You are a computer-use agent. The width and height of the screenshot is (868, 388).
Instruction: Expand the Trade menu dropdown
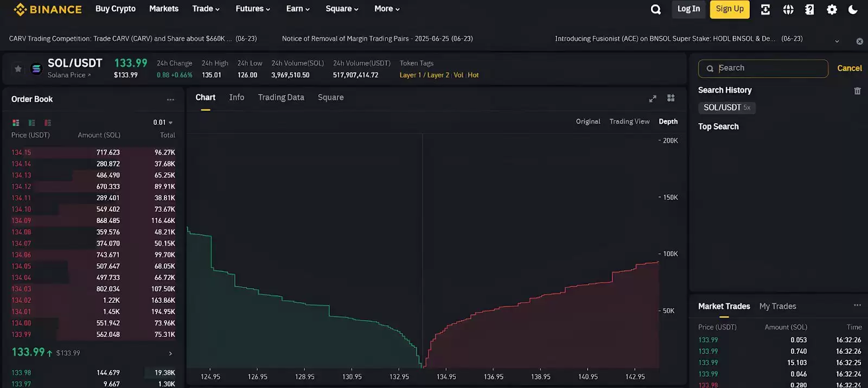tap(206, 9)
